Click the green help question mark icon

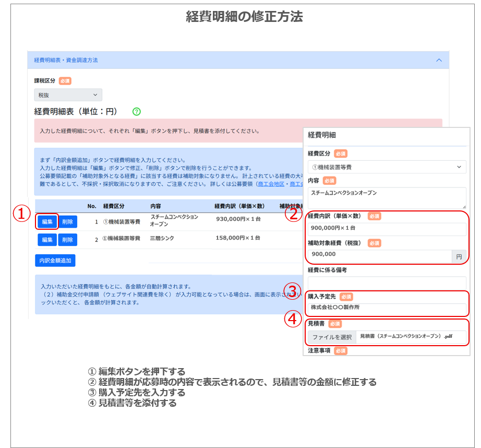(x=137, y=111)
